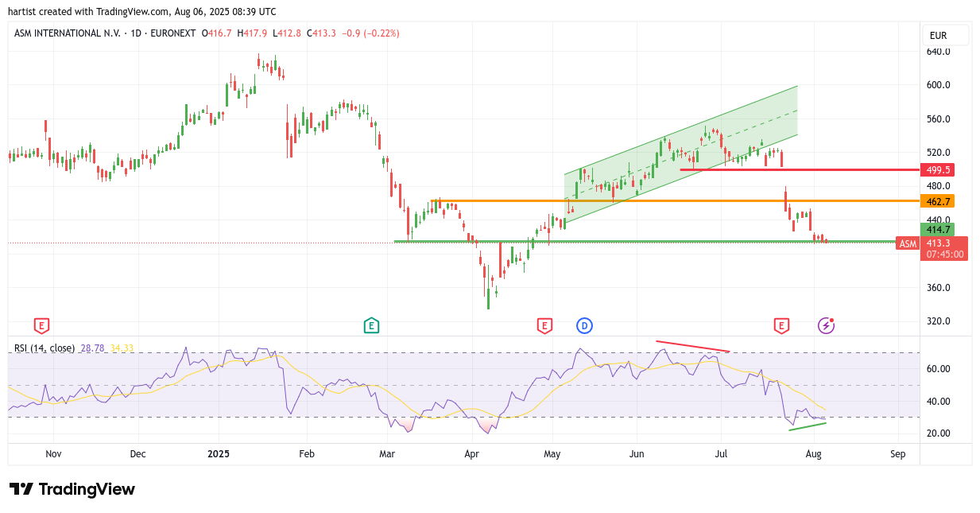Click the 360.0 price axis label
Image resolution: width=980 pixels, height=513 pixels.
(939, 288)
